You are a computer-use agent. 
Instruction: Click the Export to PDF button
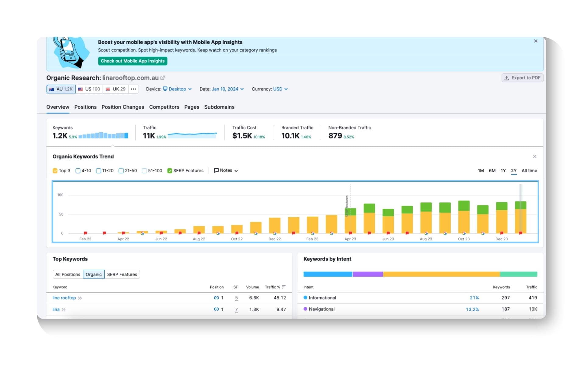(x=522, y=78)
